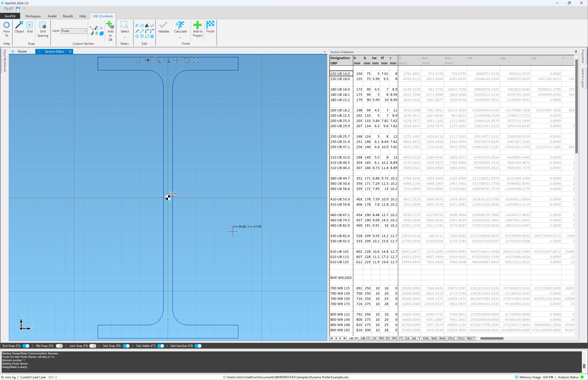Open Current Load Case LC1 dropdown
The height and width of the screenshot is (380, 588).
56,377
